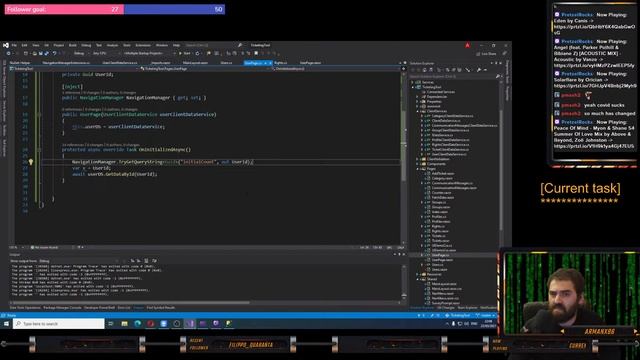
Task: Open the 'Show output from' dropdown
Action: tap(78, 261)
